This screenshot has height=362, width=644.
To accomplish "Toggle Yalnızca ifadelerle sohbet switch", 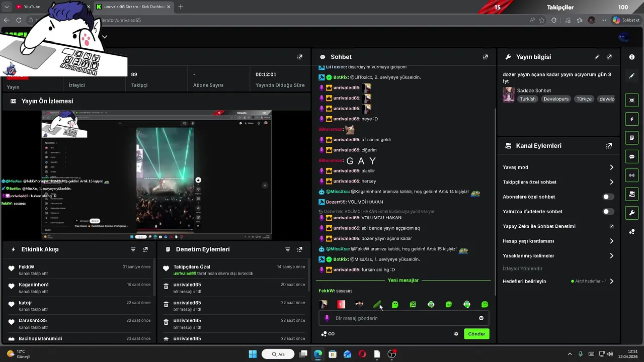I will [x=608, y=212].
